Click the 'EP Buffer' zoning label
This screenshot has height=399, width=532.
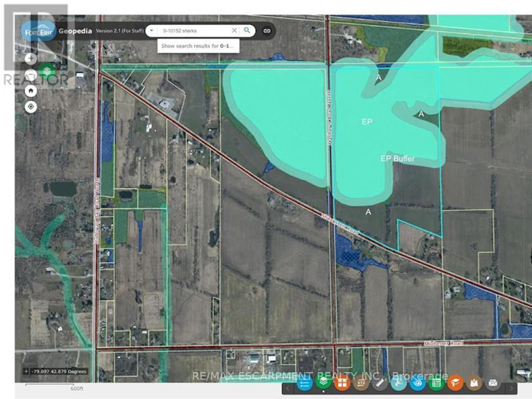[x=397, y=159]
